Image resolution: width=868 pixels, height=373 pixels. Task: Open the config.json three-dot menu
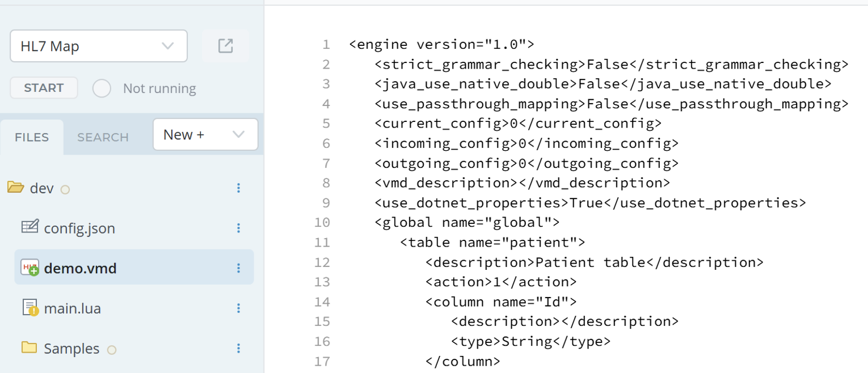pos(239,228)
